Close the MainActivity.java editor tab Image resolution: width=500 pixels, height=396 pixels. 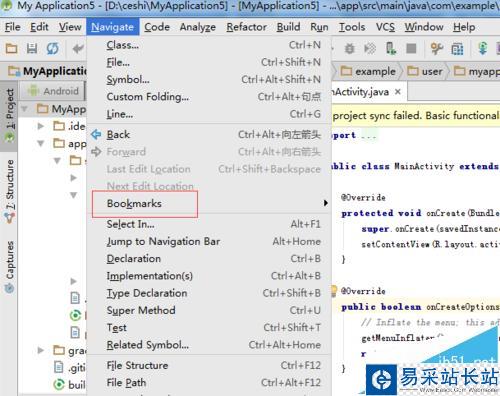click(398, 92)
